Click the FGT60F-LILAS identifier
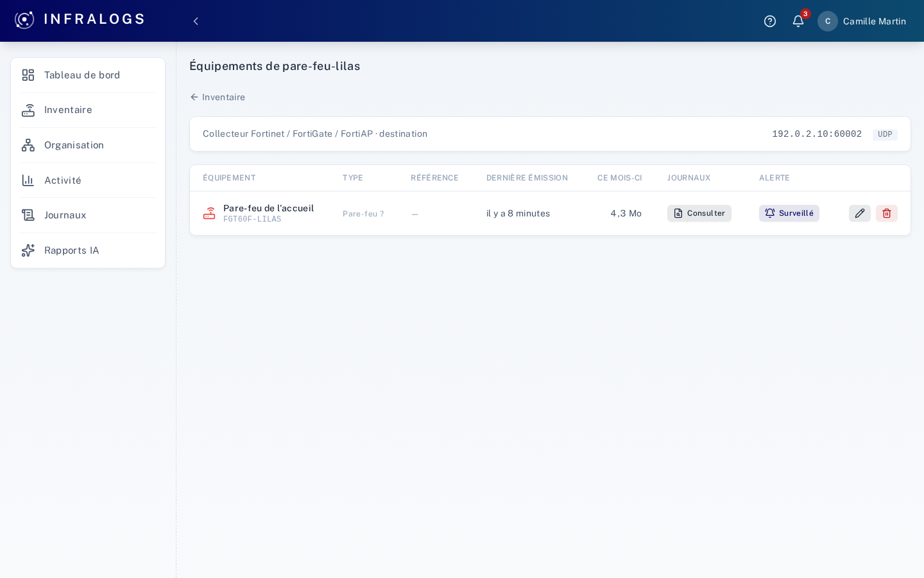The image size is (924, 578). point(252,220)
